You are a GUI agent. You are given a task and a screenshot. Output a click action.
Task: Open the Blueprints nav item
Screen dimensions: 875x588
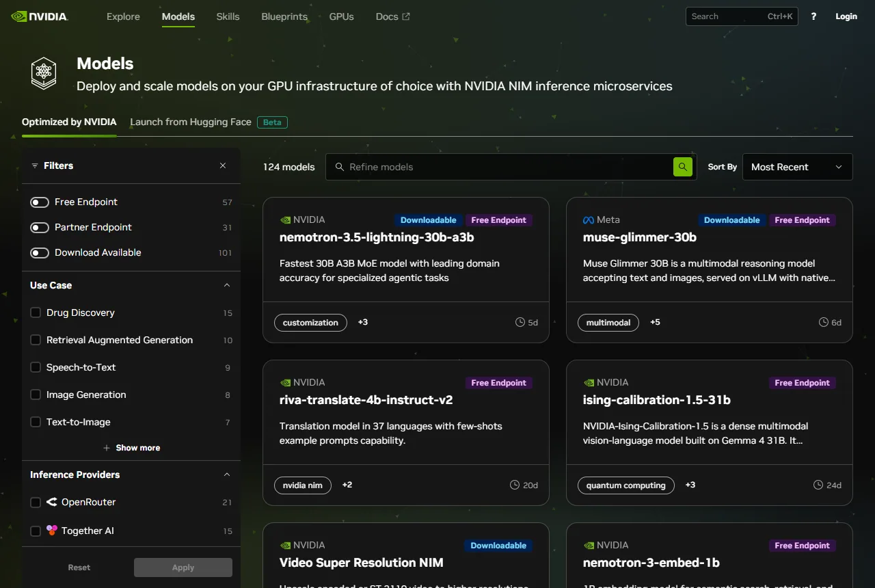(284, 16)
